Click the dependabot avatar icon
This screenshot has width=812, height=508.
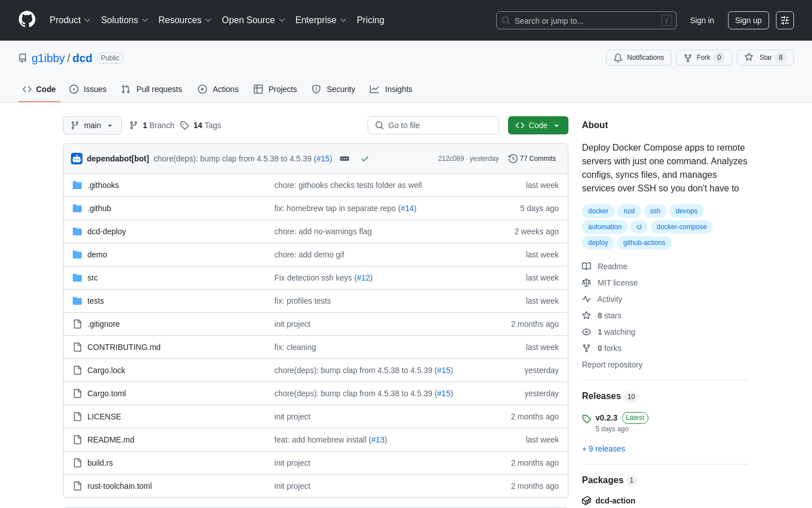point(77,159)
